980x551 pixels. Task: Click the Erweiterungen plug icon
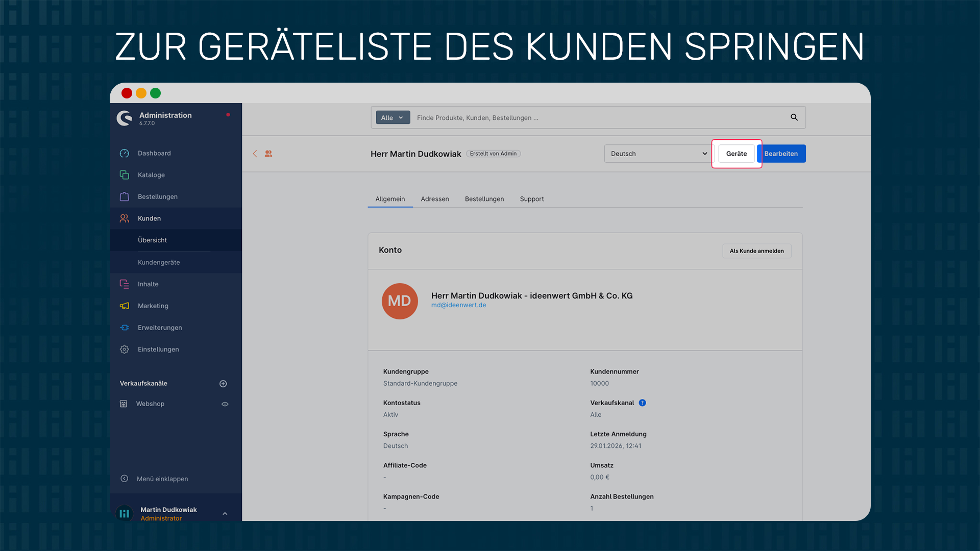[124, 328]
